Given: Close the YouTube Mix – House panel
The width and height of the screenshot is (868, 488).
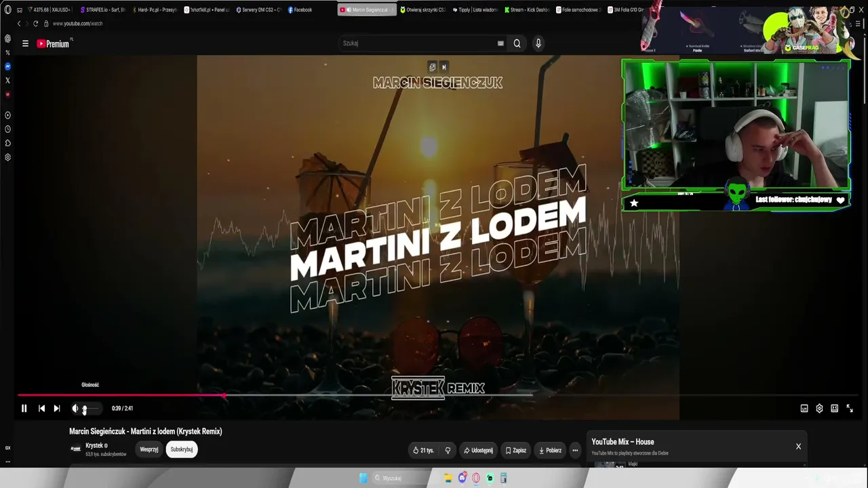Looking at the screenshot, I should pyautogui.click(x=798, y=447).
